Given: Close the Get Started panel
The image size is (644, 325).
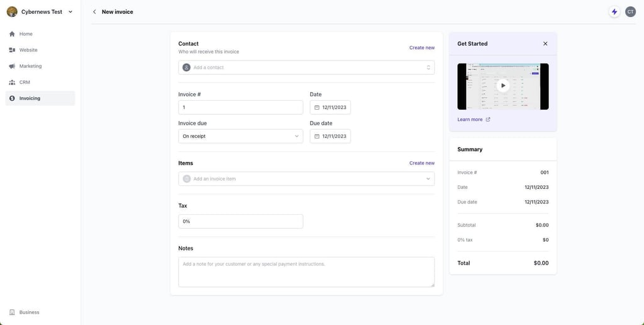Looking at the screenshot, I should coord(545,43).
